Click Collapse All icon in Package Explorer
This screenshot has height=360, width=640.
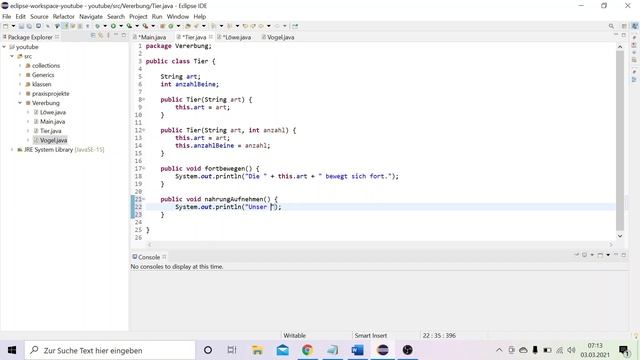point(93,36)
